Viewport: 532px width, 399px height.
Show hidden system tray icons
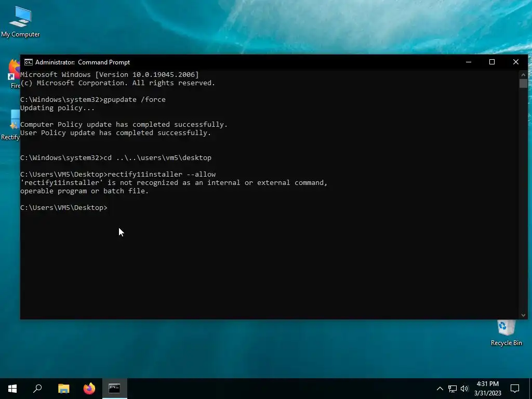tap(440, 389)
